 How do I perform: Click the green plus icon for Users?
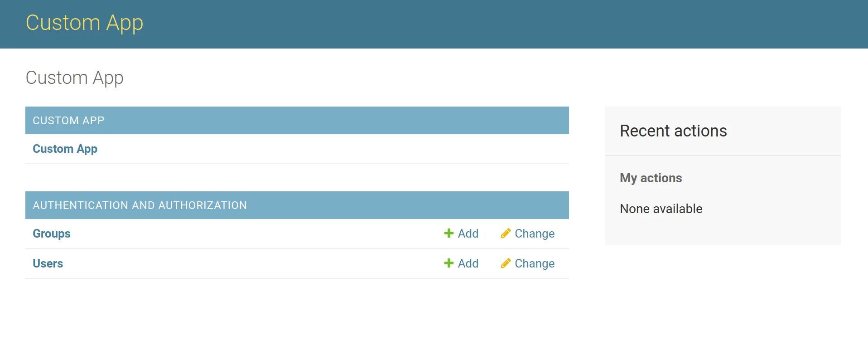click(x=448, y=263)
